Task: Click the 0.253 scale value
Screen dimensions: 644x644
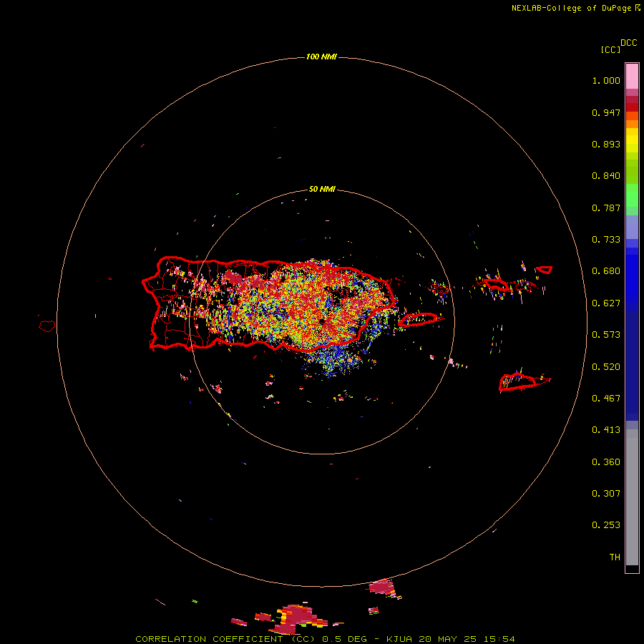Action: 606,525
